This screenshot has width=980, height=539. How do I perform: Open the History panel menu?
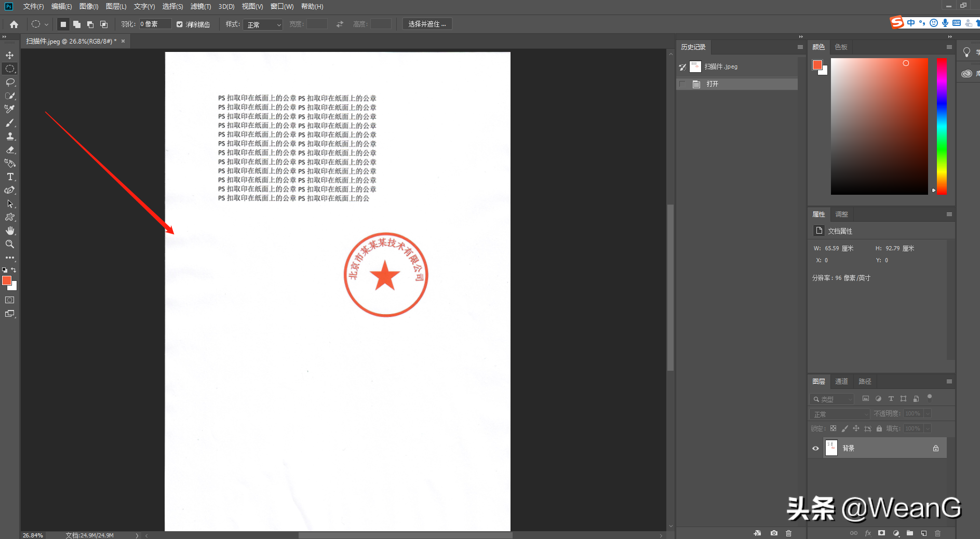[x=800, y=47]
